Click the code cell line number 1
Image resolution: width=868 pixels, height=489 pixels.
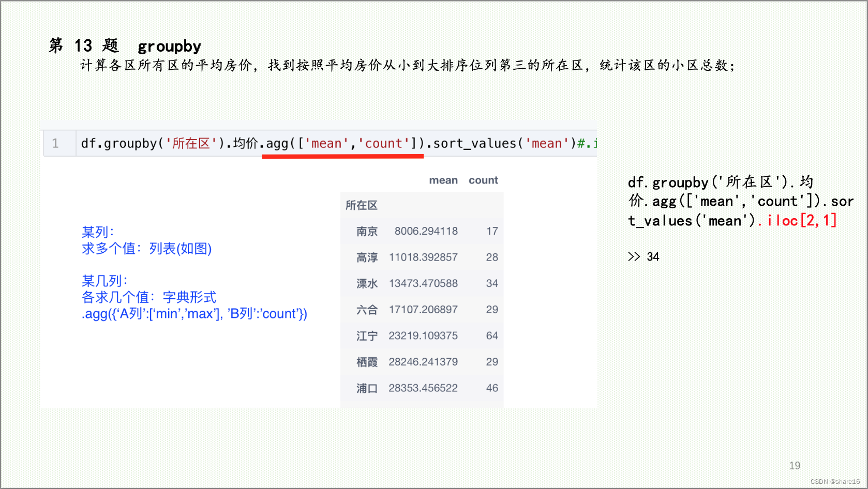[55, 143]
